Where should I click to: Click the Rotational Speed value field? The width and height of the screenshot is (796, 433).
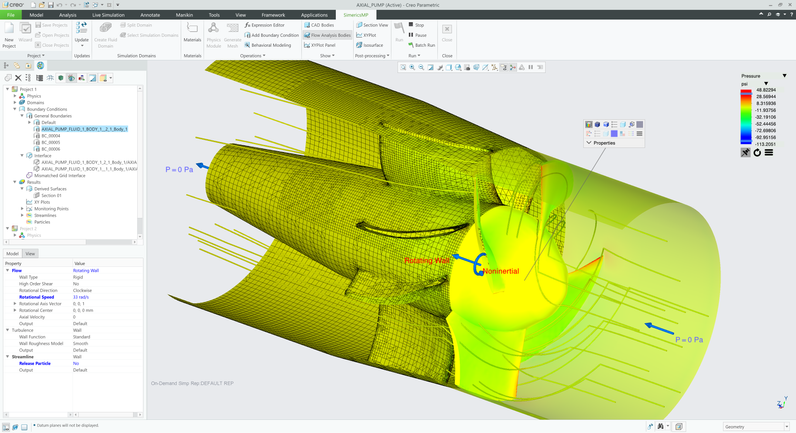tap(82, 297)
